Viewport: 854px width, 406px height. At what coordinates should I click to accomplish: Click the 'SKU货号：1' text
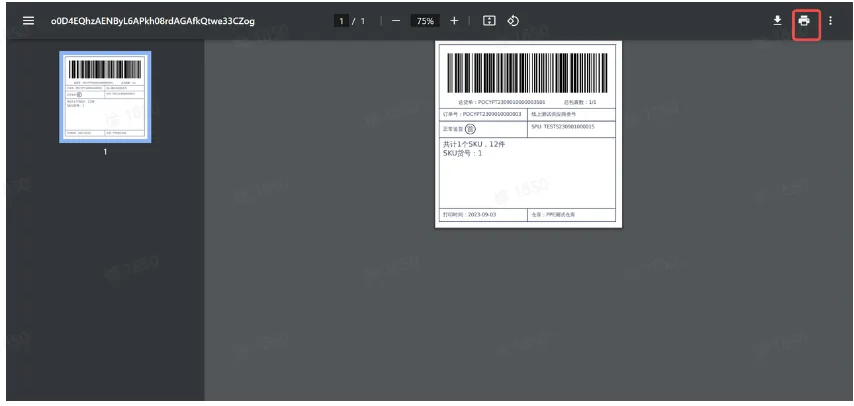pos(462,153)
